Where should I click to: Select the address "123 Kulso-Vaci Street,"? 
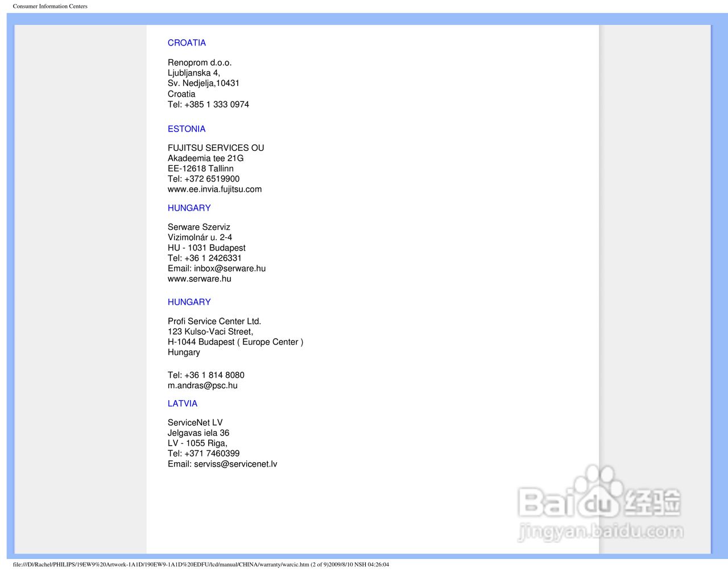click(x=210, y=331)
